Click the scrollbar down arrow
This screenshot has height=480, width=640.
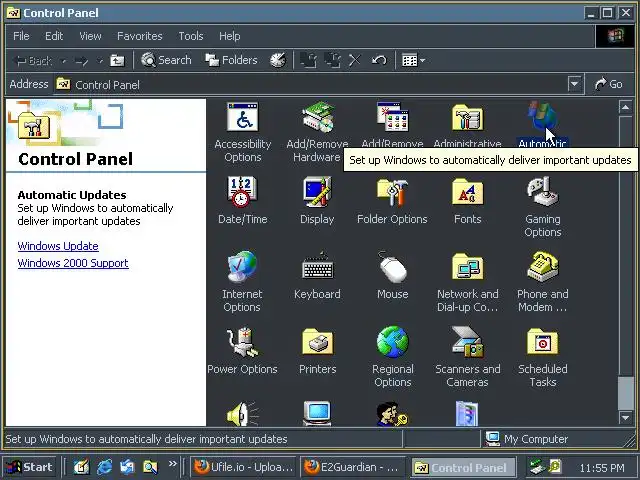pyautogui.click(x=625, y=417)
